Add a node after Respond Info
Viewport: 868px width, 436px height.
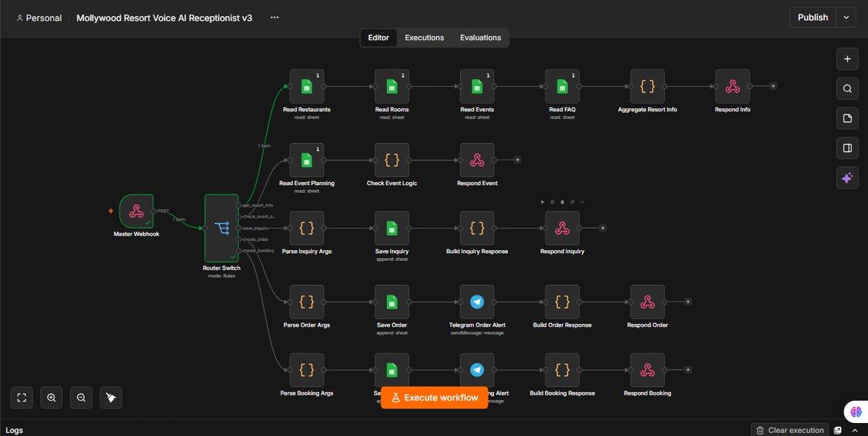tap(773, 86)
